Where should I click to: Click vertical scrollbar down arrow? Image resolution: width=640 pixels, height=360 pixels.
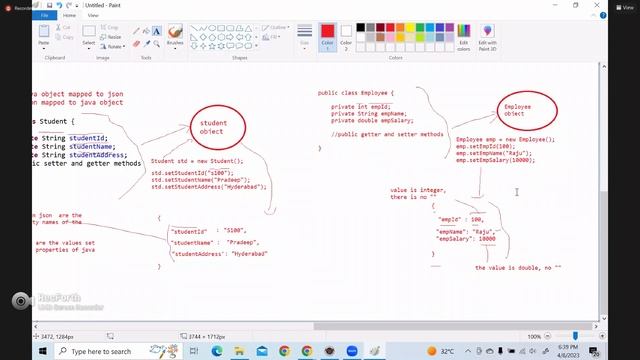604,318
